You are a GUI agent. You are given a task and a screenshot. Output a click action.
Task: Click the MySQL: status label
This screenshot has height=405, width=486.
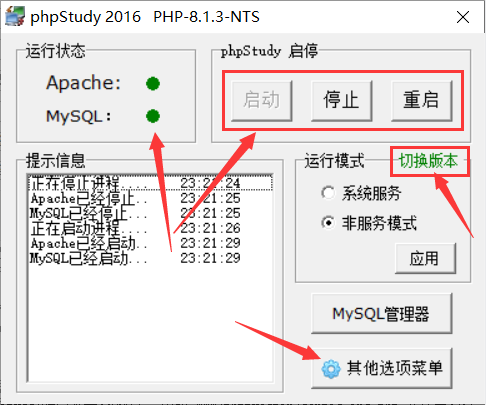79,117
